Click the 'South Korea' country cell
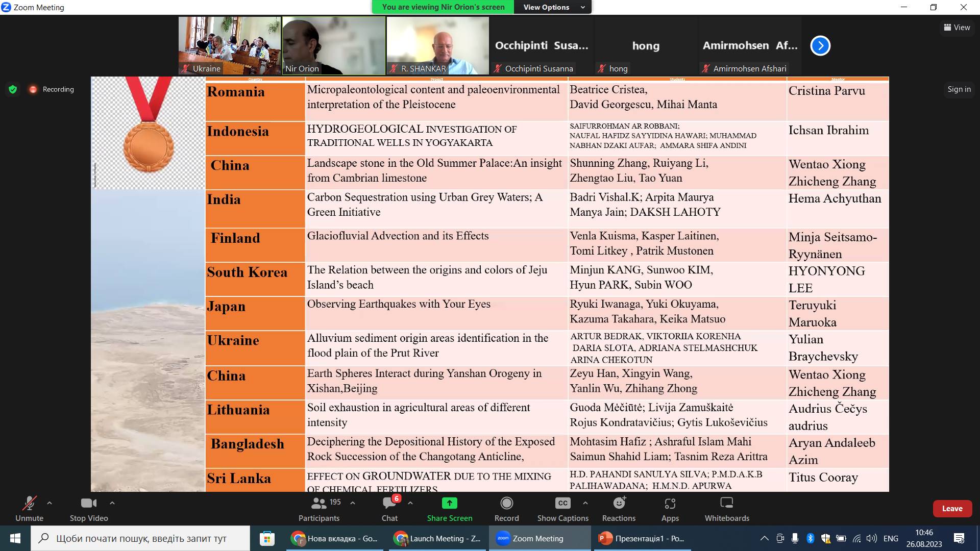 tap(255, 279)
